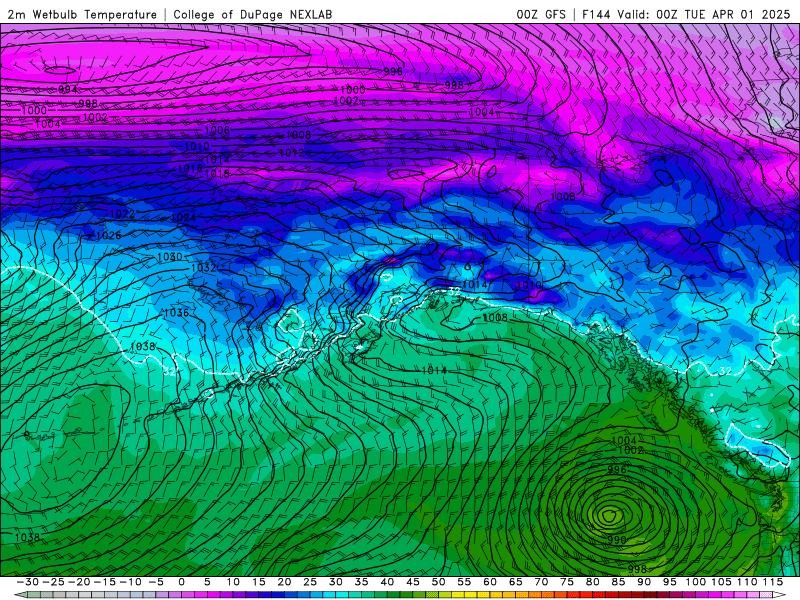Click the 115 label on the color scale
The image size is (800, 600).
[772, 582]
